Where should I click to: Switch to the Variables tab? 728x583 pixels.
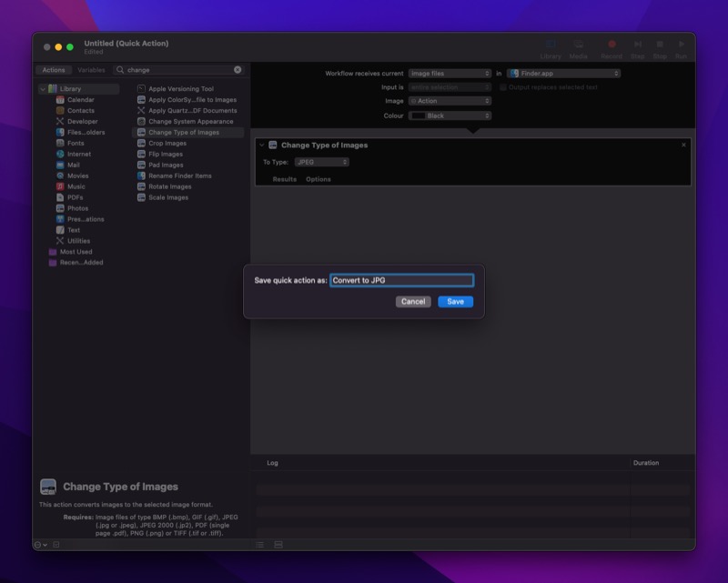pos(91,69)
